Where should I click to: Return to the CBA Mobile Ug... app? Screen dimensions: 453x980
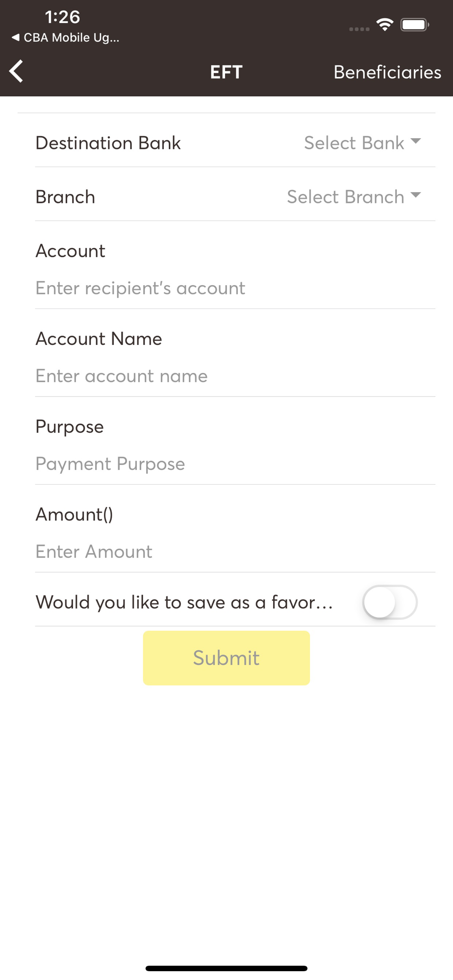pyautogui.click(x=71, y=38)
